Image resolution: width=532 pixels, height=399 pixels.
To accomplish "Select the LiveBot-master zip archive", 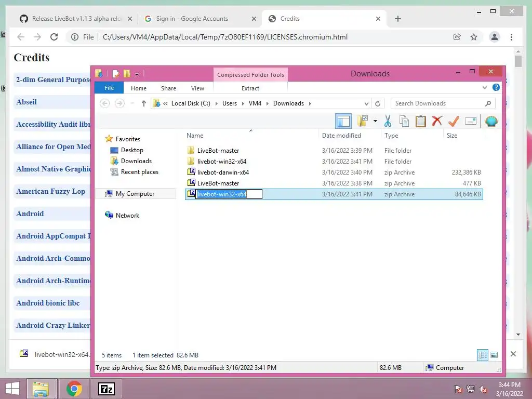I will click(x=334, y=183).
